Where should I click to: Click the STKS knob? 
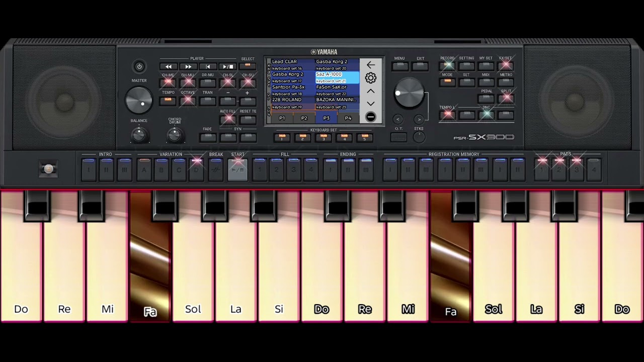[x=419, y=137]
